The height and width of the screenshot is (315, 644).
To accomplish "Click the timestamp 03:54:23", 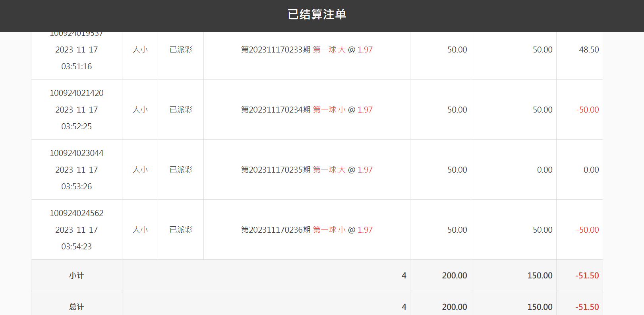I will pos(77,247).
